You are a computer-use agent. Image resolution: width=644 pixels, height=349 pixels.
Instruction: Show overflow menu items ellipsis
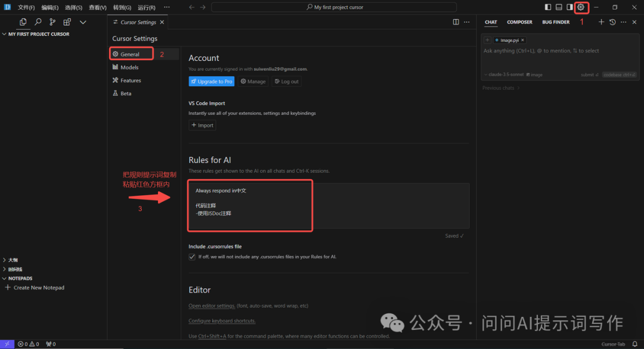pyautogui.click(x=167, y=7)
